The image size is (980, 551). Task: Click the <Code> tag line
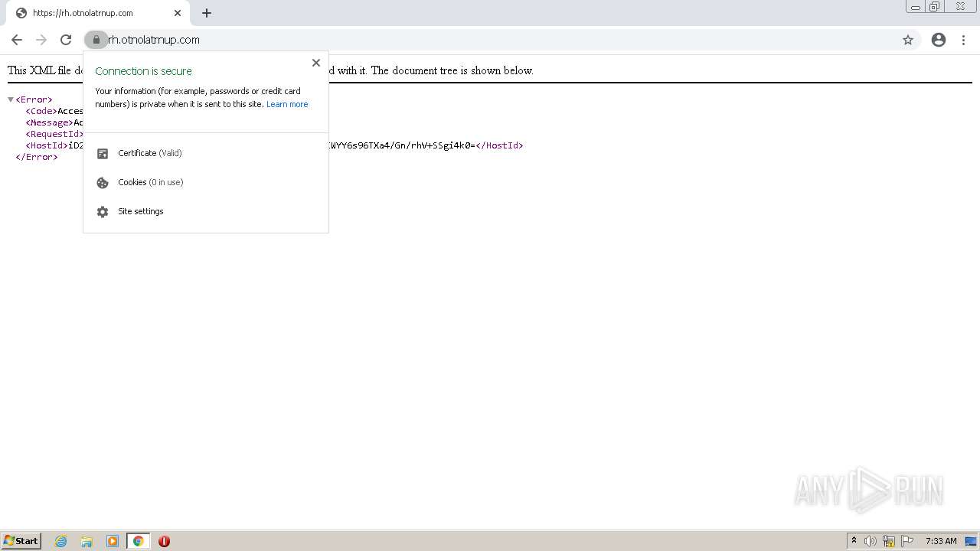[x=54, y=111]
